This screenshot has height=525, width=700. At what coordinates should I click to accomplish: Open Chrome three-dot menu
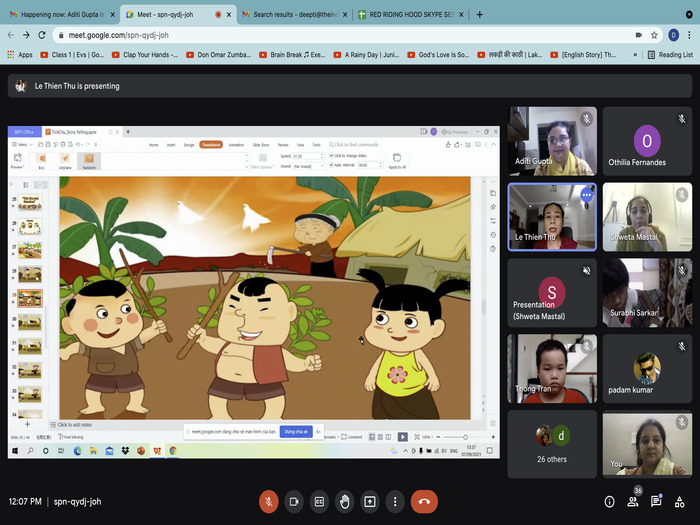(689, 35)
